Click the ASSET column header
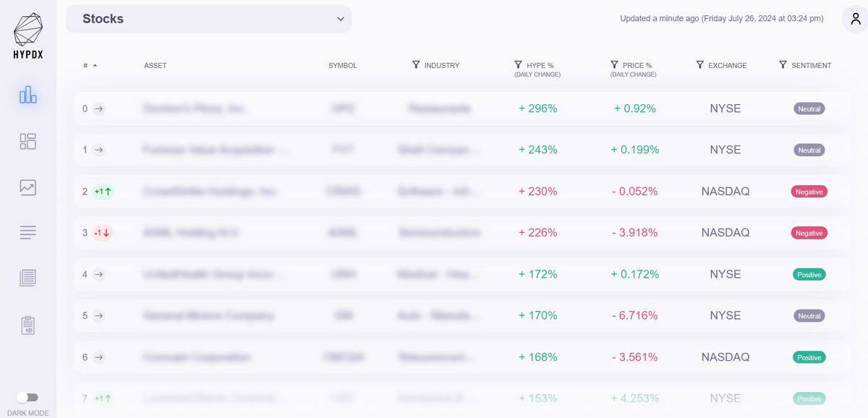 156,66
